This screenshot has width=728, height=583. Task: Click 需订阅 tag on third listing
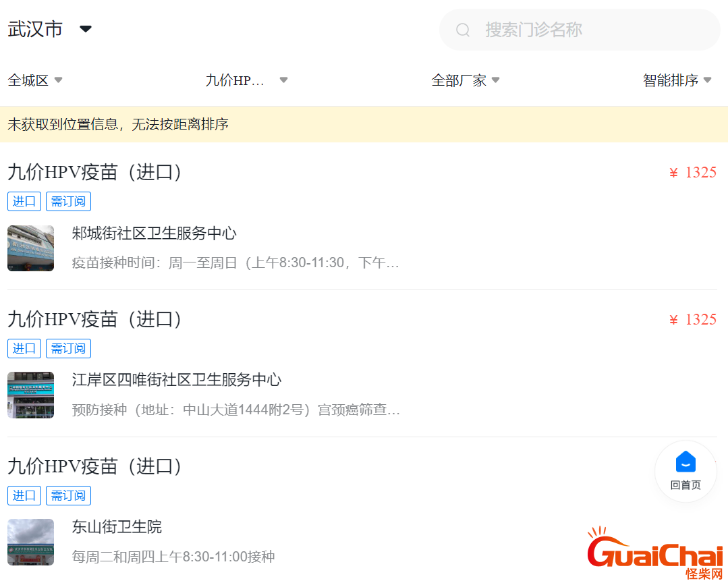click(x=68, y=495)
